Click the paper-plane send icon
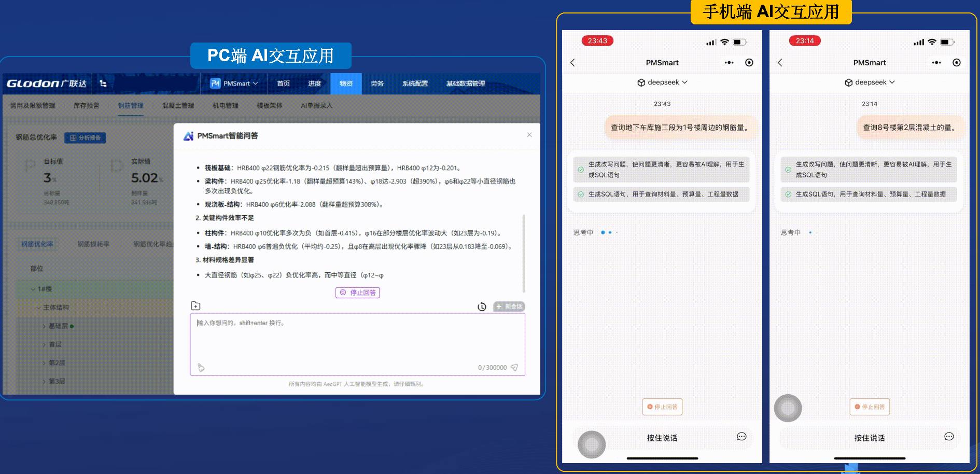 [x=514, y=367]
